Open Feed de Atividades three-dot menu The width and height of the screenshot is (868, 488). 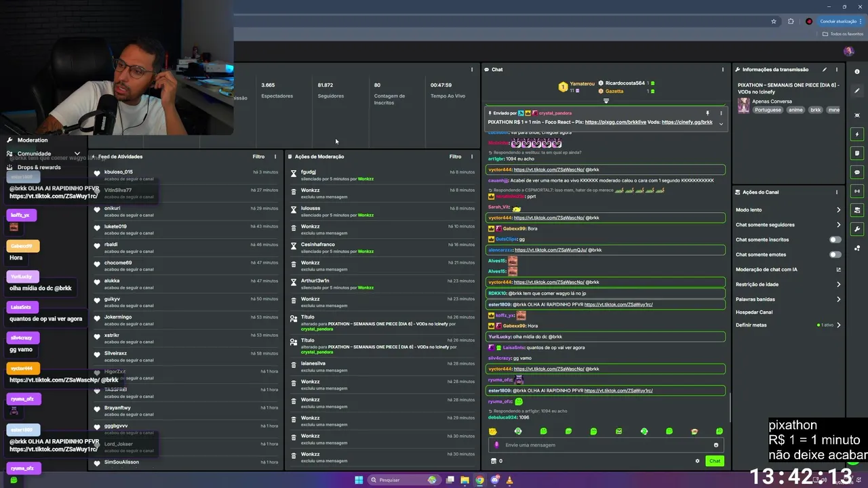coord(275,157)
